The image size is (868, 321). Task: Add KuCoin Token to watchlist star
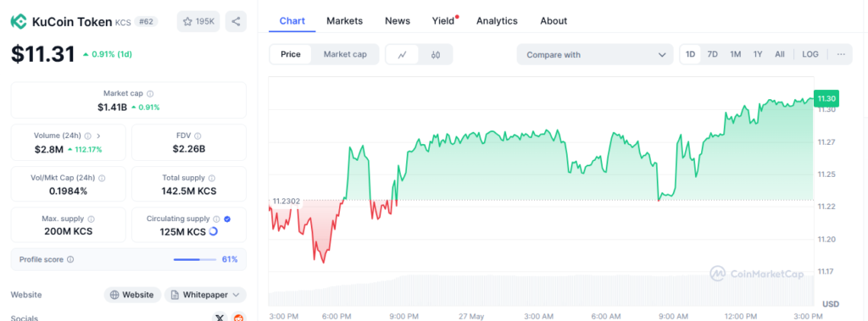coord(198,21)
